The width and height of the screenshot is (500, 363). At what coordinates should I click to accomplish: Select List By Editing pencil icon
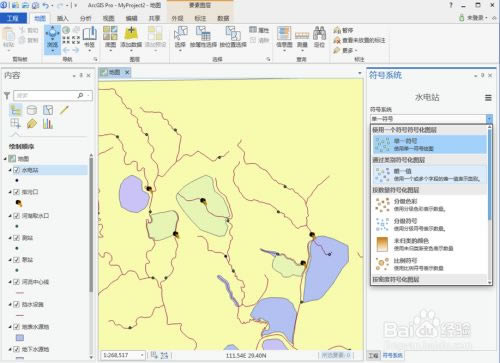click(x=64, y=110)
